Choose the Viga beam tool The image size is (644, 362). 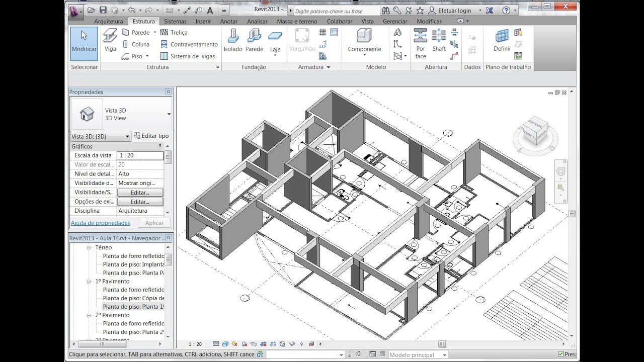[x=110, y=40]
